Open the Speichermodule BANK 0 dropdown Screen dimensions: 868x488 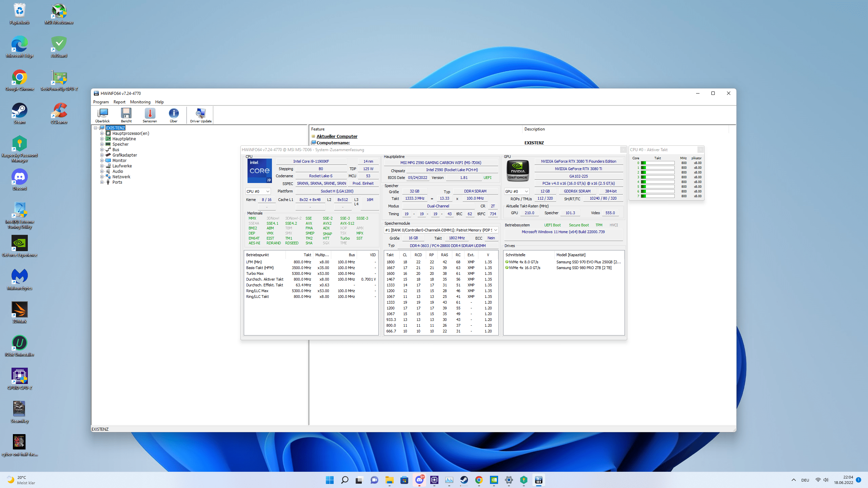(x=441, y=230)
